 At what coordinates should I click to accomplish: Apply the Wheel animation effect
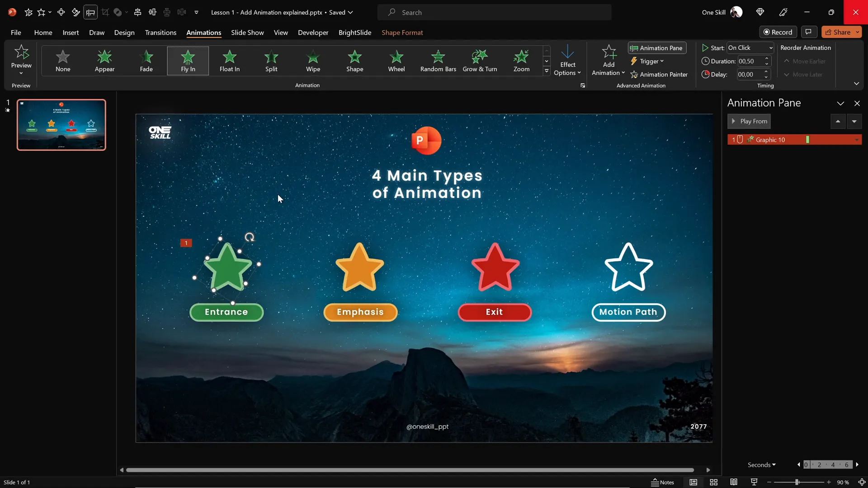396,61
